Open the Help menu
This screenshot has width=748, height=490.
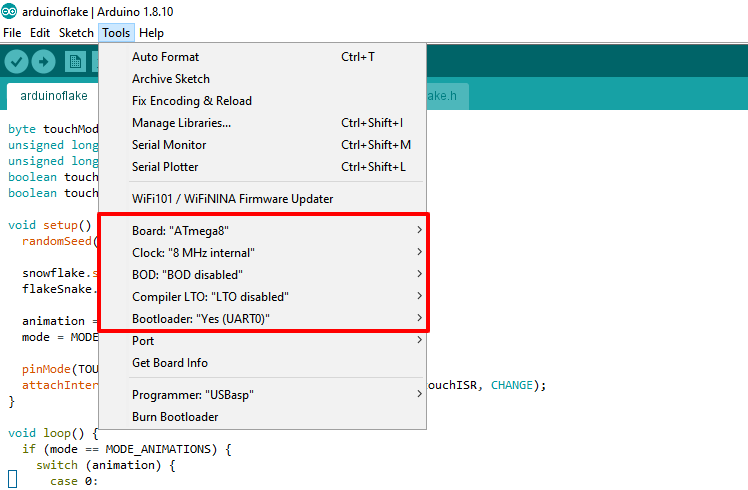pyautogui.click(x=151, y=33)
